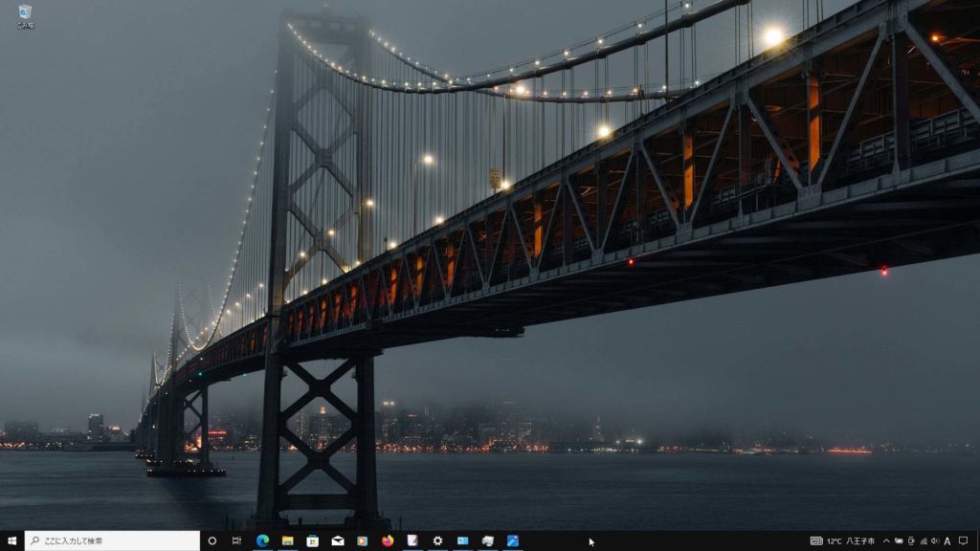Open the Mail app envelope icon
The width and height of the screenshot is (980, 551).
click(x=338, y=540)
